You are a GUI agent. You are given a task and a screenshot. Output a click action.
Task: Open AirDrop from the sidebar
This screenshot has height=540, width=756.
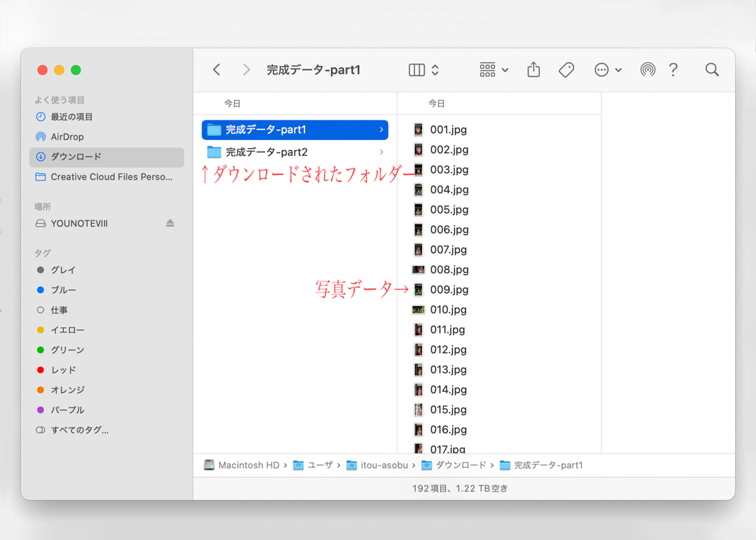[x=66, y=137]
